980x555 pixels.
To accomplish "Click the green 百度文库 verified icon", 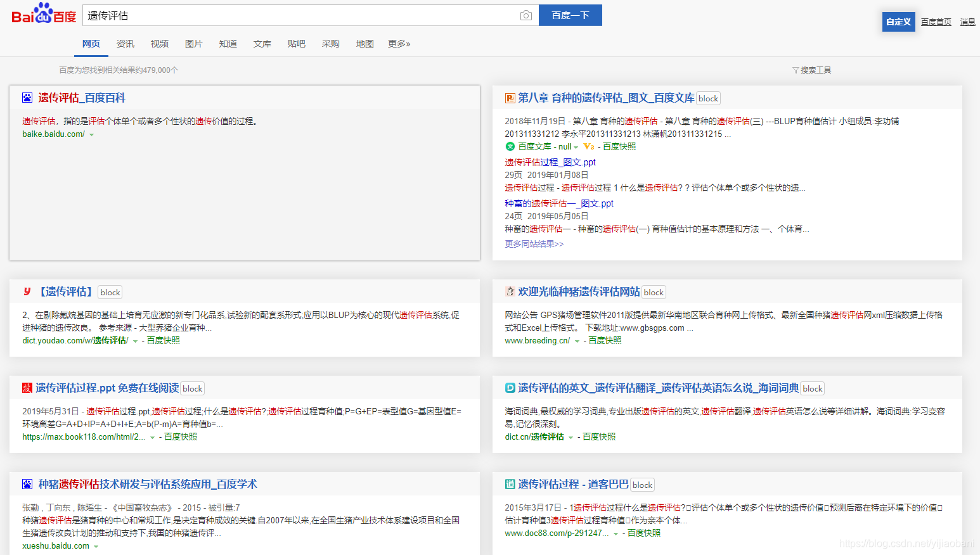I will (510, 146).
